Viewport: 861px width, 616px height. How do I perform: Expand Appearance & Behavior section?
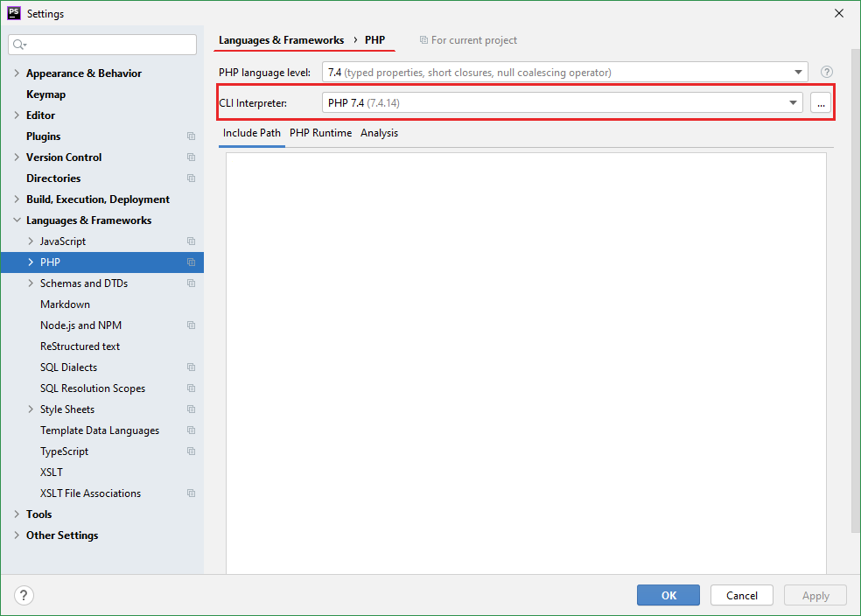click(17, 73)
